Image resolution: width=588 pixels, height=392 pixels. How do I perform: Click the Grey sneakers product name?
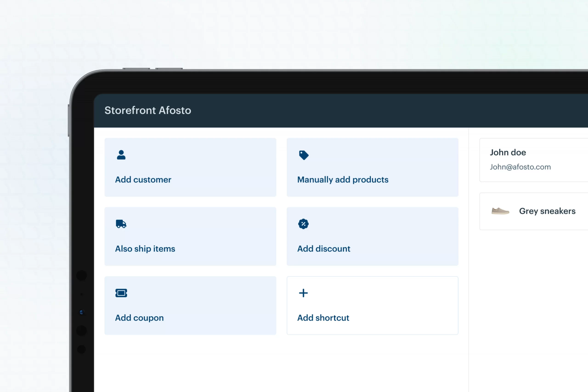(547, 211)
